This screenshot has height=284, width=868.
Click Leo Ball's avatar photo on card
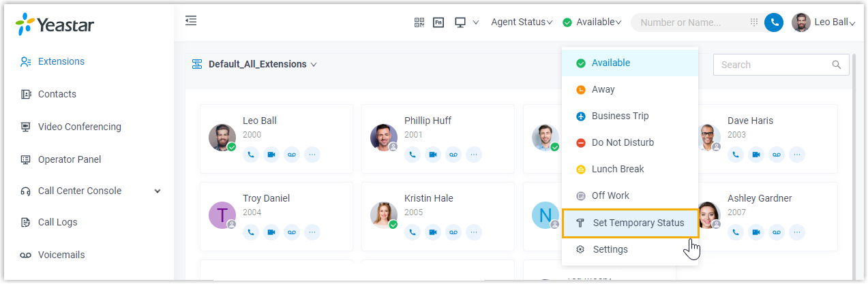(x=222, y=138)
